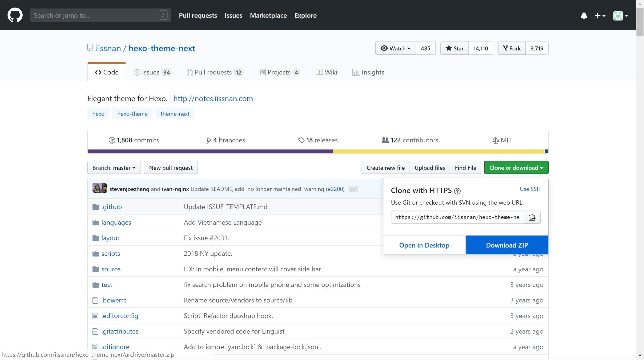Open the .github folder

(112, 207)
